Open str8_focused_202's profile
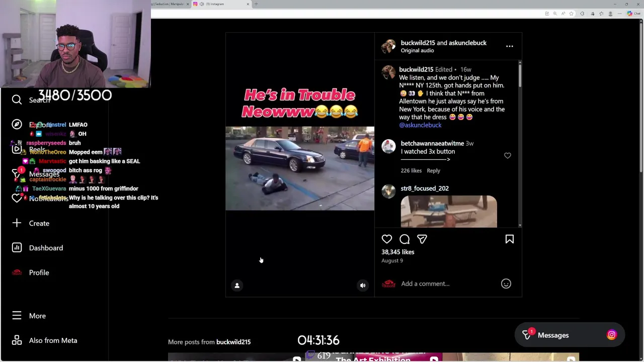 [425, 188]
